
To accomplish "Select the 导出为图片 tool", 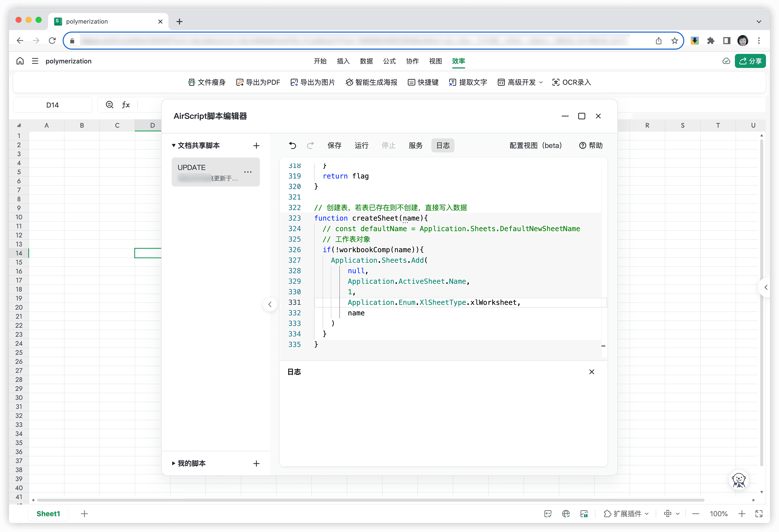I will pyautogui.click(x=312, y=82).
